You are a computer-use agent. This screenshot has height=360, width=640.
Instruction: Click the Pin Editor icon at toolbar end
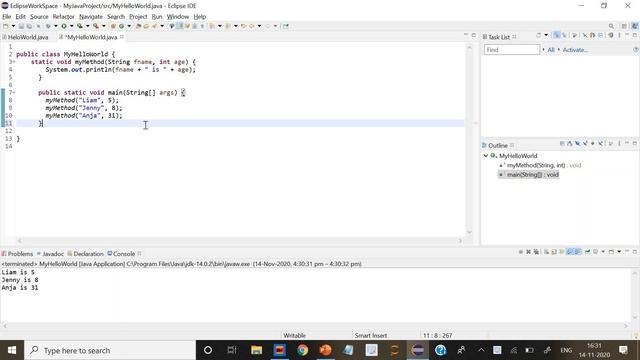point(286,26)
